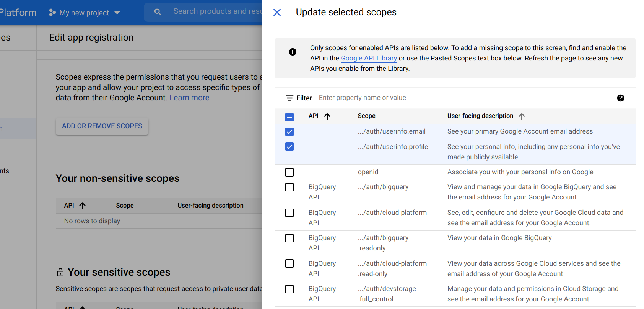Click the Filter list icon
The image size is (644, 309).
(x=289, y=98)
